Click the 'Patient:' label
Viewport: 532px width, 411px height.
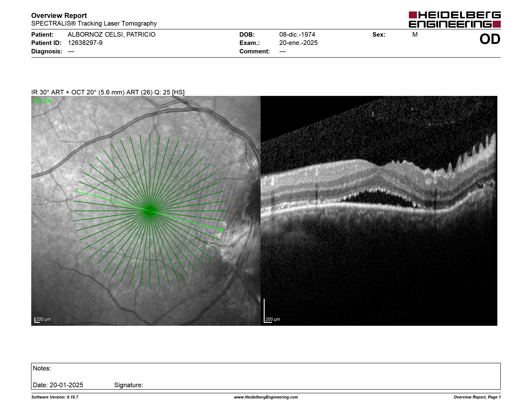tap(42, 35)
